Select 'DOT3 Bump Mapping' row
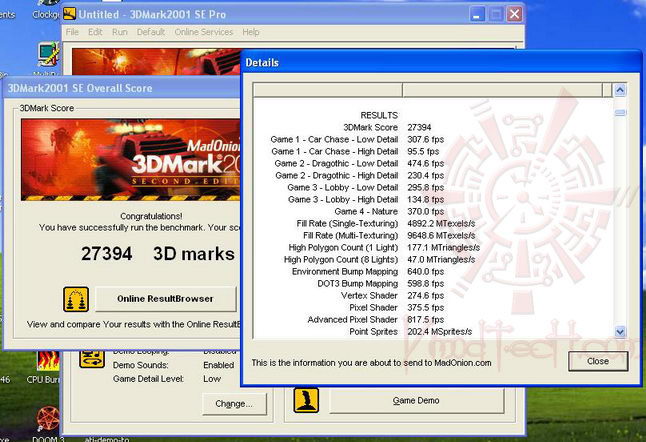646x442 pixels. pyautogui.click(x=433, y=283)
